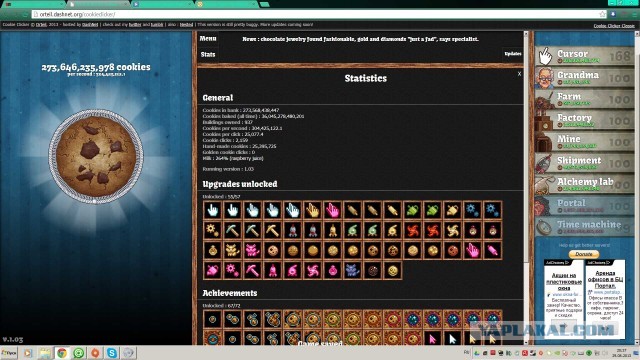640x360 pixels.
Task: Buy a Farm building
Action: pos(585,99)
